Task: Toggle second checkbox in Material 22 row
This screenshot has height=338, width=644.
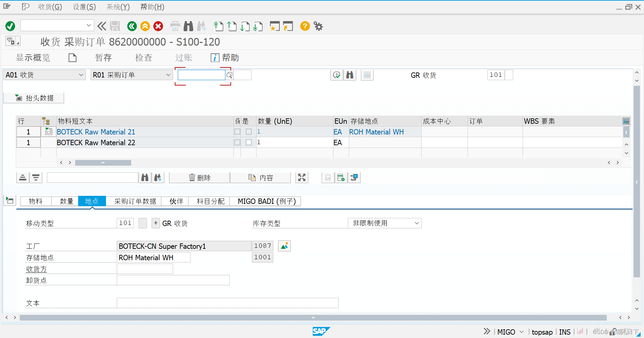Action: tap(249, 143)
